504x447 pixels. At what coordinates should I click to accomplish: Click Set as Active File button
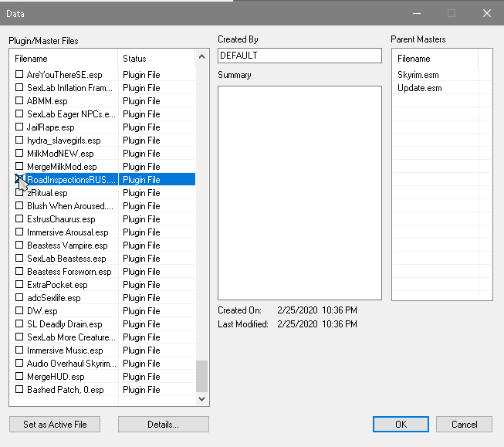click(x=56, y=425)
